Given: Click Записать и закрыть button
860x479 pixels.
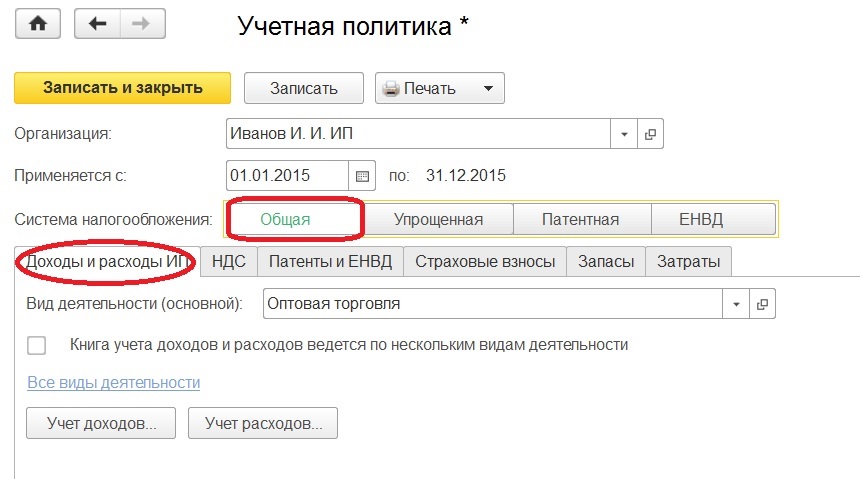Looking at the screenshot, I should (x=122, y=88).
